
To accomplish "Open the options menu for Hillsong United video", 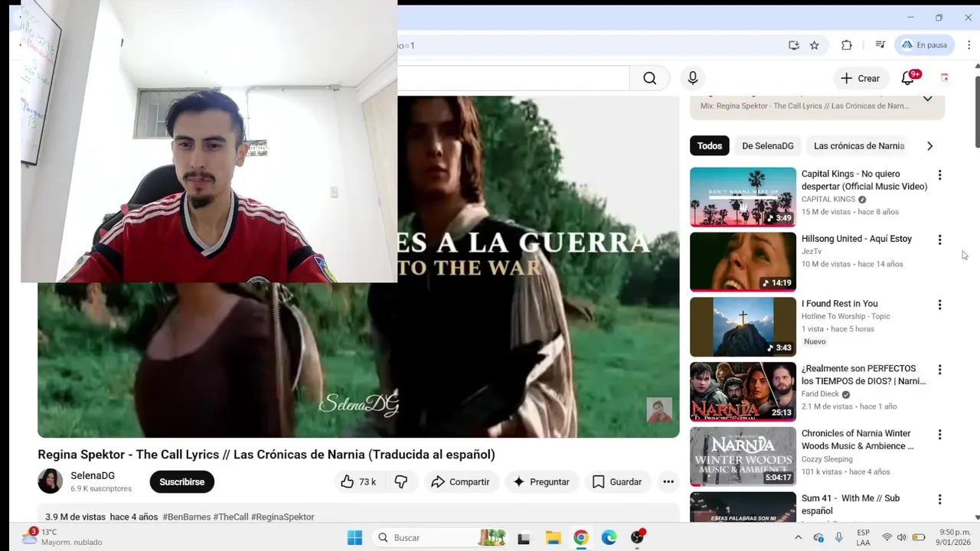I will click(x=939, y=240).
